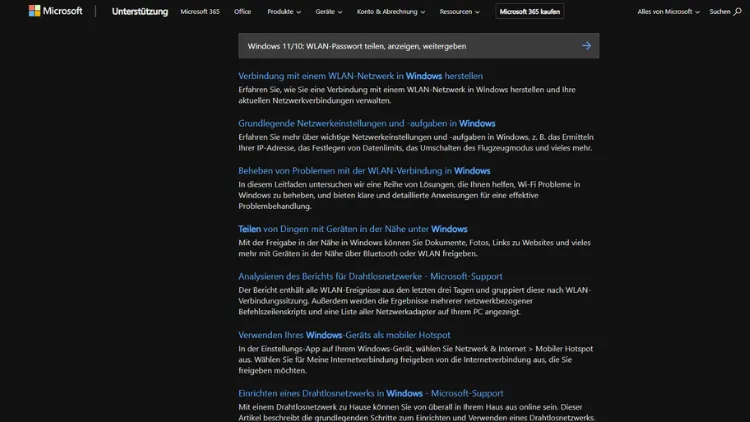
Task: Open 'Beheben von Problemen mit der WLAN-Verbindung'
Action: [x=364, y=171]
